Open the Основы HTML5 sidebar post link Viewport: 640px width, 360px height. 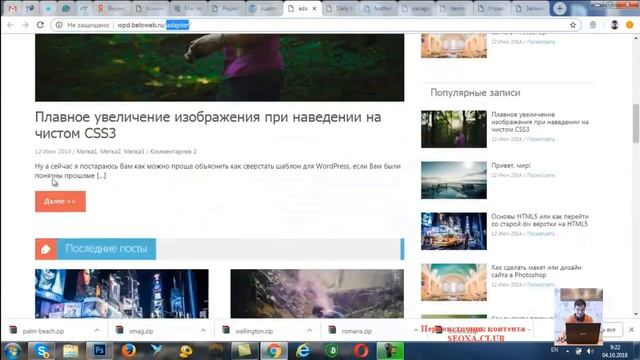pyautogui.click(x=540, y=220)
